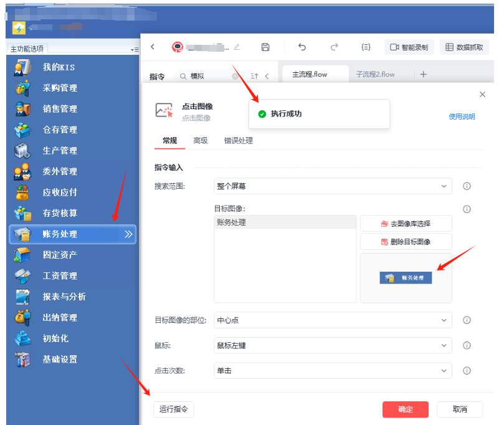Click the undo arrow icon

302,47
